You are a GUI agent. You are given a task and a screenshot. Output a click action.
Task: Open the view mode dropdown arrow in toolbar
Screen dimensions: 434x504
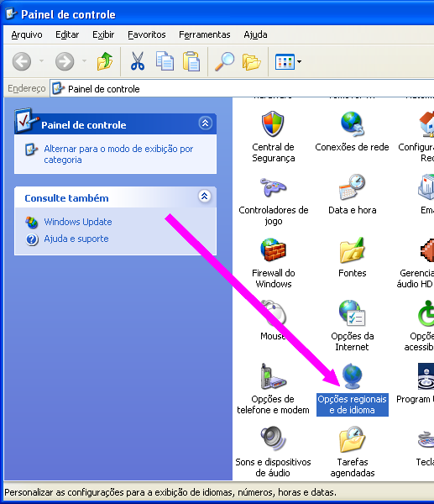299,61
